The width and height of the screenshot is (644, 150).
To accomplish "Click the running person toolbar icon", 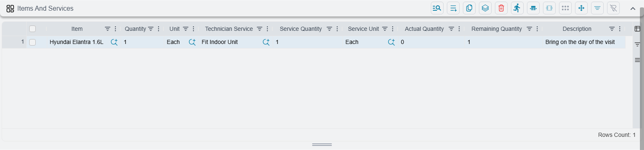I will (x=517, y=8).
